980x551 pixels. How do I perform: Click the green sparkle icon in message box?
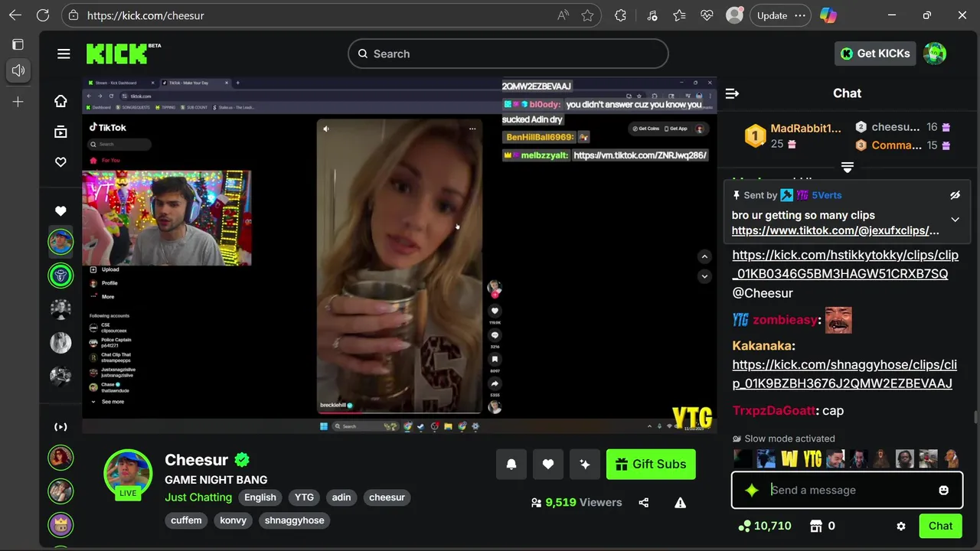752,491
